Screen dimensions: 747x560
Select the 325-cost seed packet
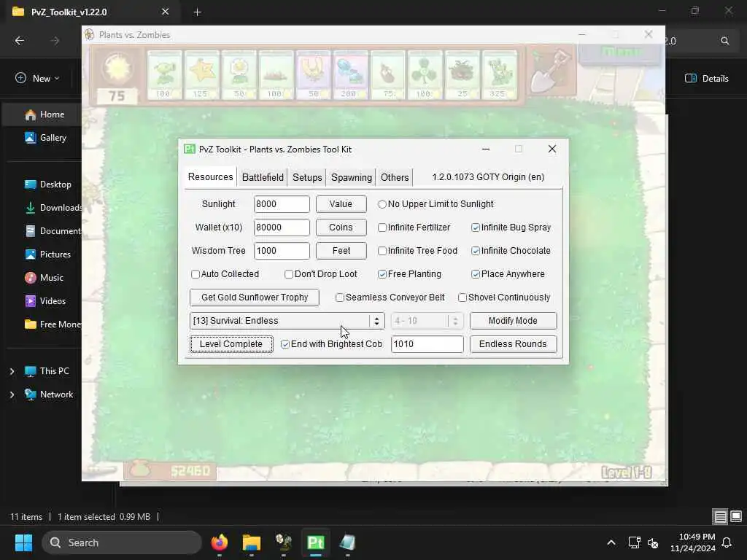pyautogui.click(x=499, y=75)
